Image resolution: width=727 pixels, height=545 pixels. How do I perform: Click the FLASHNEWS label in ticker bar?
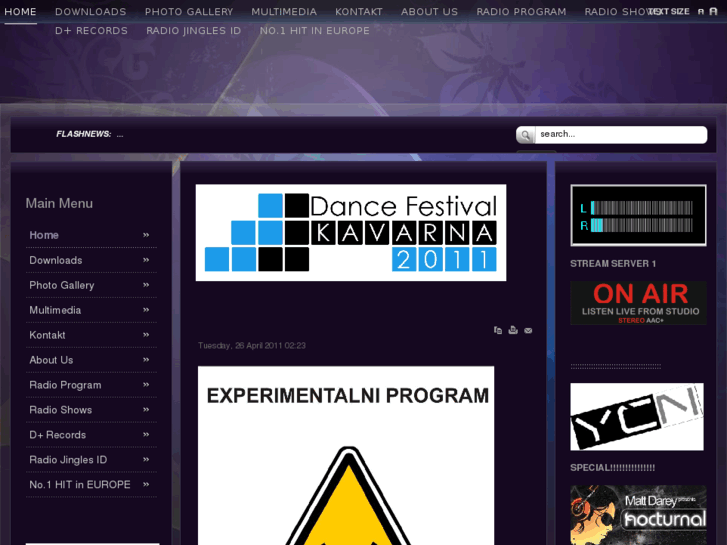point(83,134)
